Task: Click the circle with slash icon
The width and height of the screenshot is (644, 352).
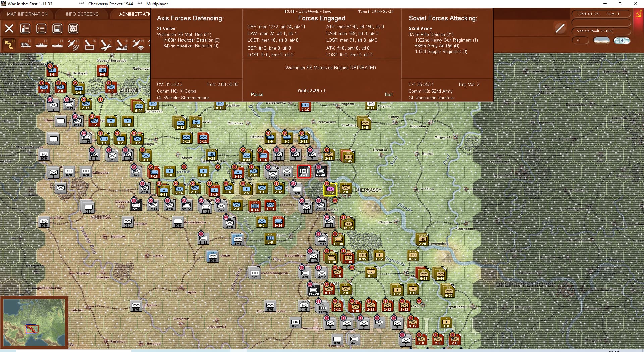Action: point(560,28)
